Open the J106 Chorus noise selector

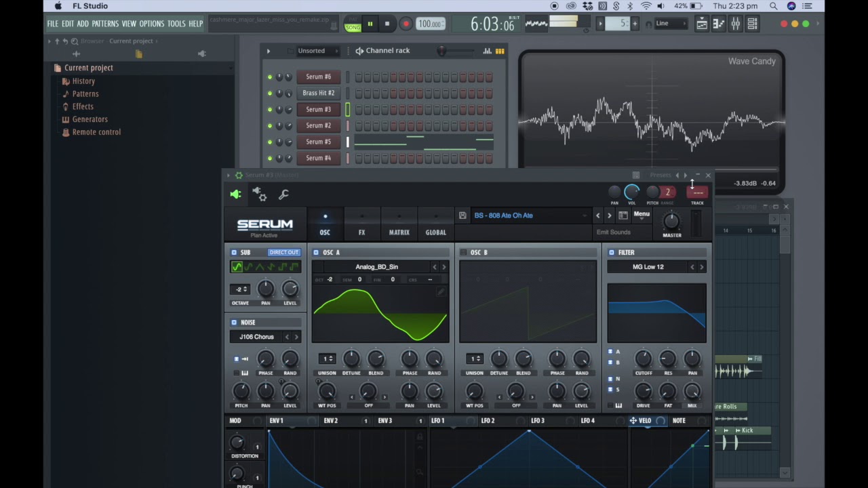pyautogui.click(x=256, y=337)
